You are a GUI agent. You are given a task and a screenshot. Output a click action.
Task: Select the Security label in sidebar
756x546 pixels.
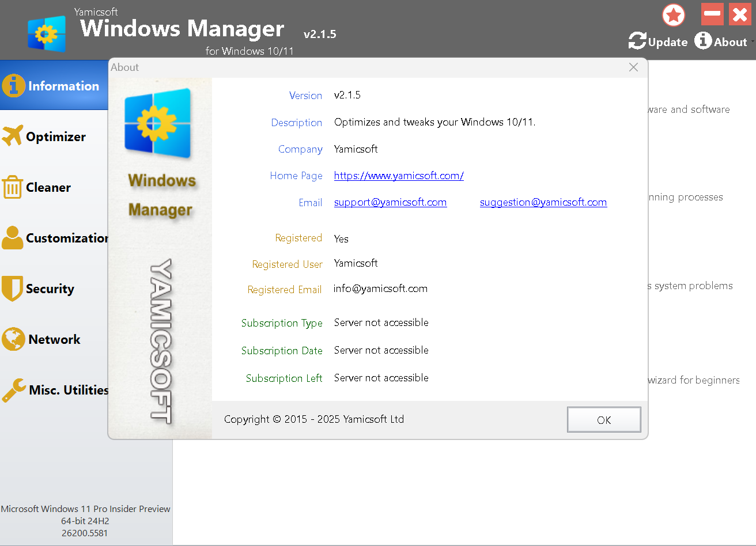(50, 289)
